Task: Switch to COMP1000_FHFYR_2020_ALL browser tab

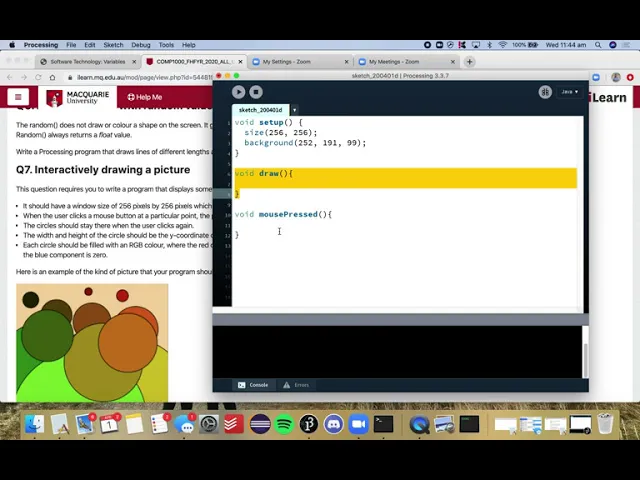Action: click(x=195, y=62)
